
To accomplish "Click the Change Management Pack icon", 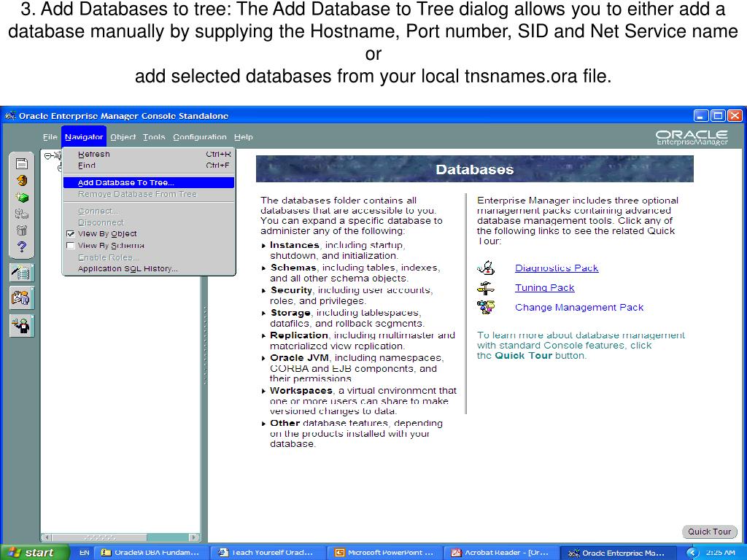I will point(487,307).
